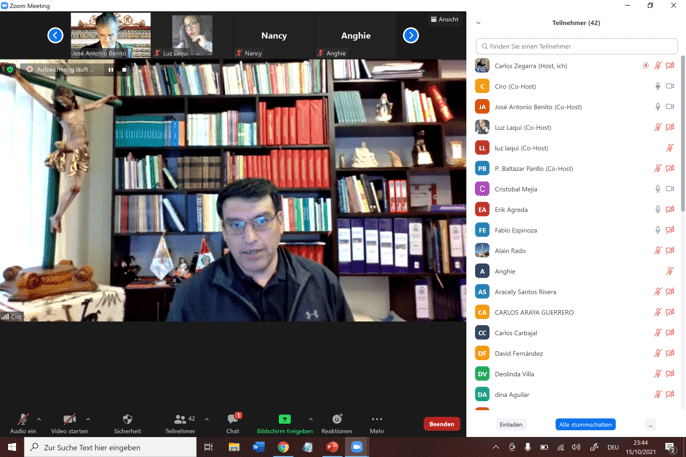Expand video options arrow next to Video starten
The height and width of the screenshot is (457, 686).
[x=88, y=419]
